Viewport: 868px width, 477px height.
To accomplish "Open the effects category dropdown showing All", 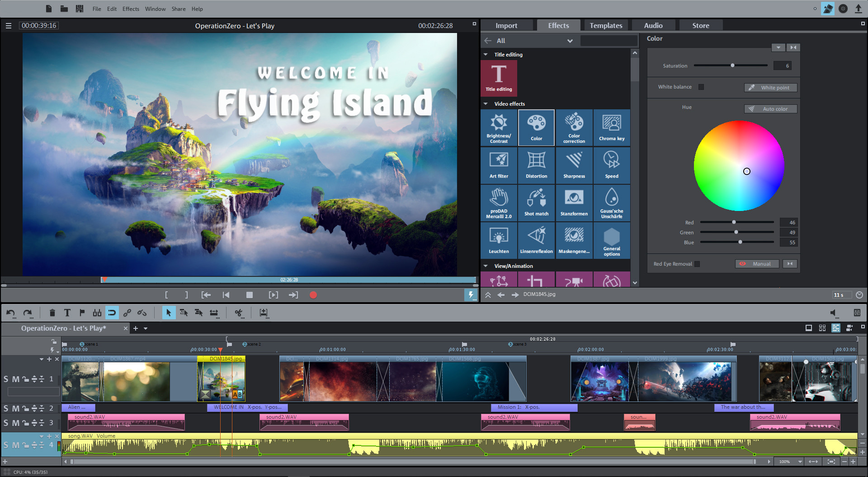I will click(x=570, y=41).
